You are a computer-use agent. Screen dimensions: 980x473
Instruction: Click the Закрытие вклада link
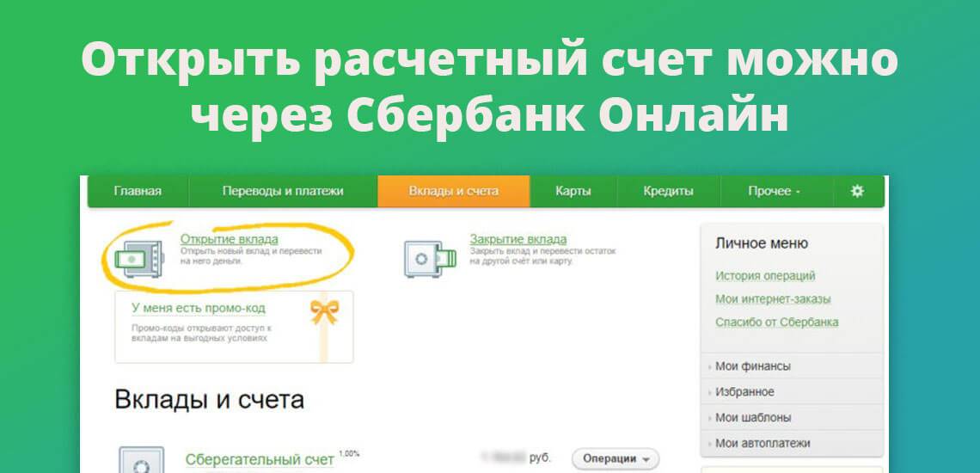click(518, 239)
